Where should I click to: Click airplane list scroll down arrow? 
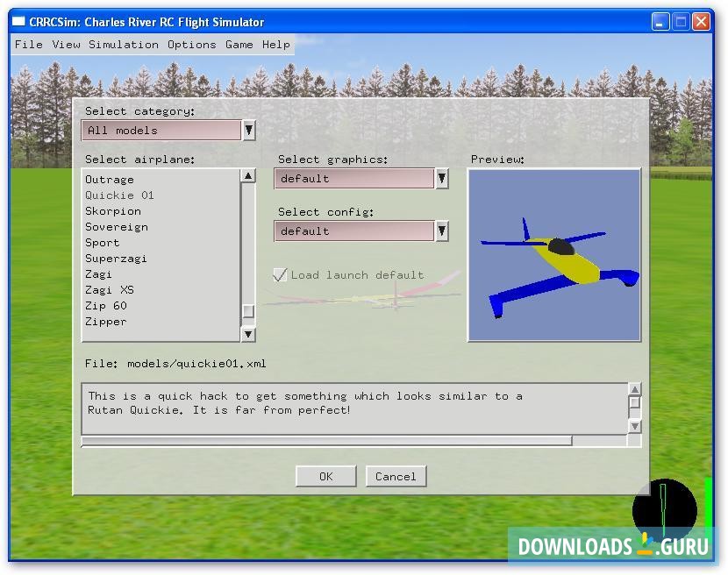click(248, 334)
